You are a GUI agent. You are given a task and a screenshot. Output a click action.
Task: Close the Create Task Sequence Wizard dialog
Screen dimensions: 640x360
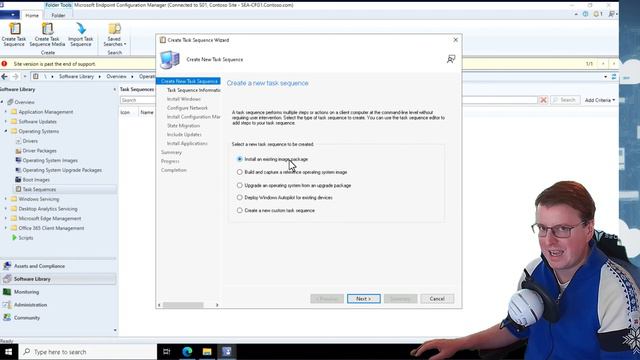[456, 40]
